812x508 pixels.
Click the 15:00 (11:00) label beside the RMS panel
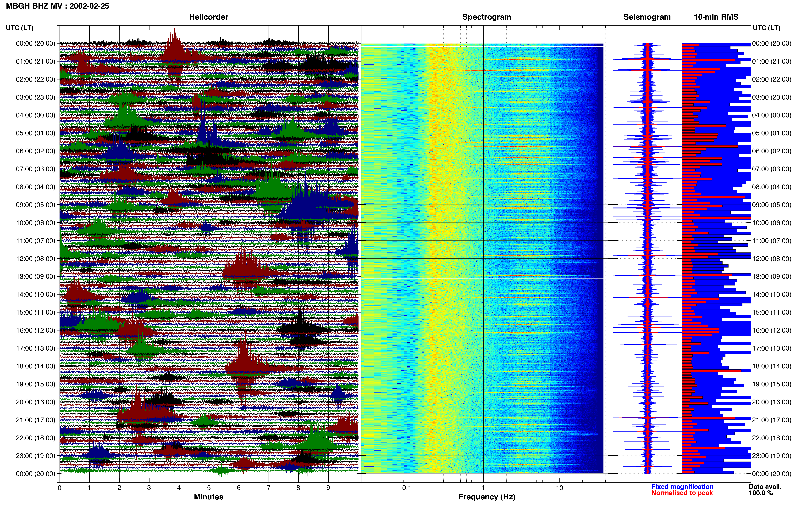pyautogui.click(x=772, y=313)
